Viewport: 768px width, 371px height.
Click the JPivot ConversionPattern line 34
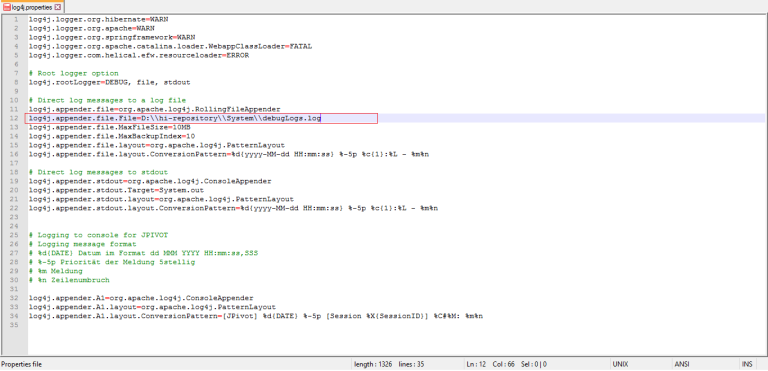click(x=256, y=316)
